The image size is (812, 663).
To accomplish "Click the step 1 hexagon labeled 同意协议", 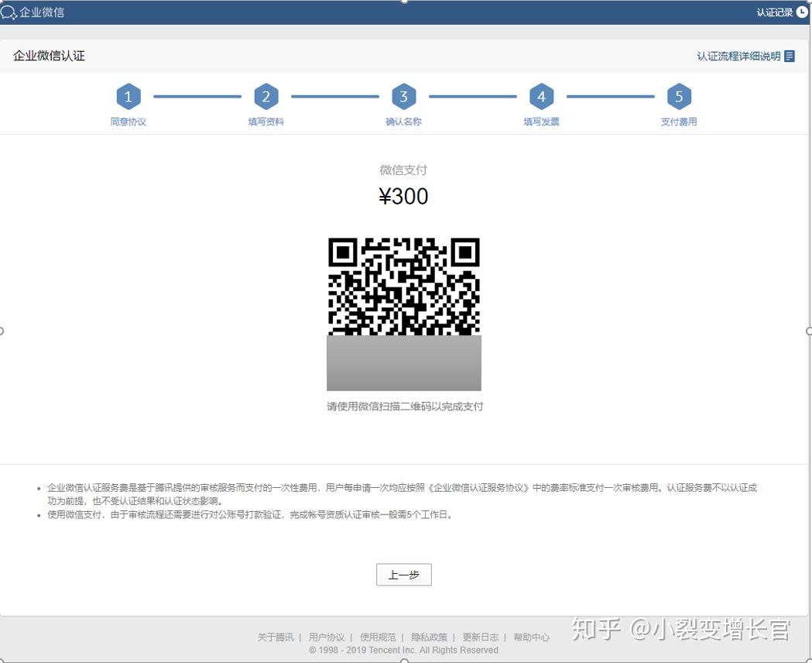I will coord(128,96).
